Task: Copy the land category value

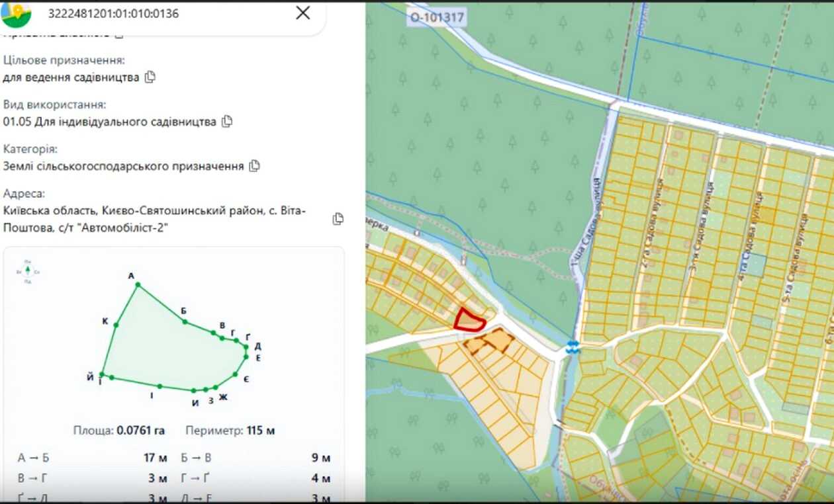Action: pyautogui.click(x=254, y=166)
